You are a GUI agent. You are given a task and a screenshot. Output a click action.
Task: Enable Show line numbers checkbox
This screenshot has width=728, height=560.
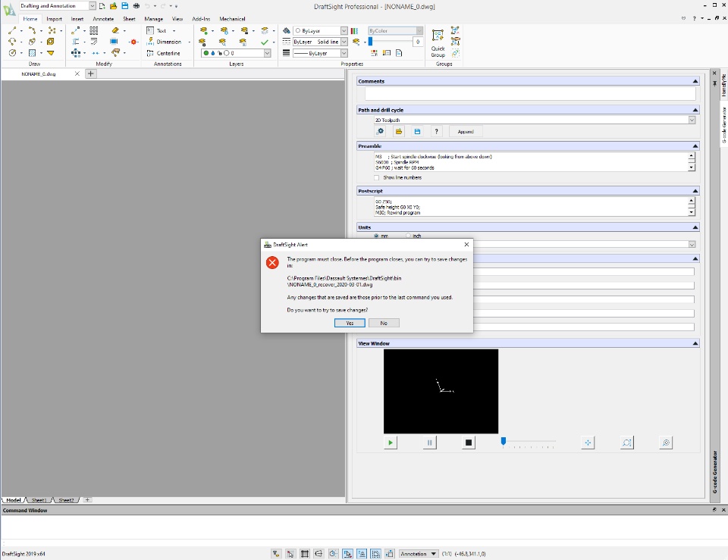377,177
